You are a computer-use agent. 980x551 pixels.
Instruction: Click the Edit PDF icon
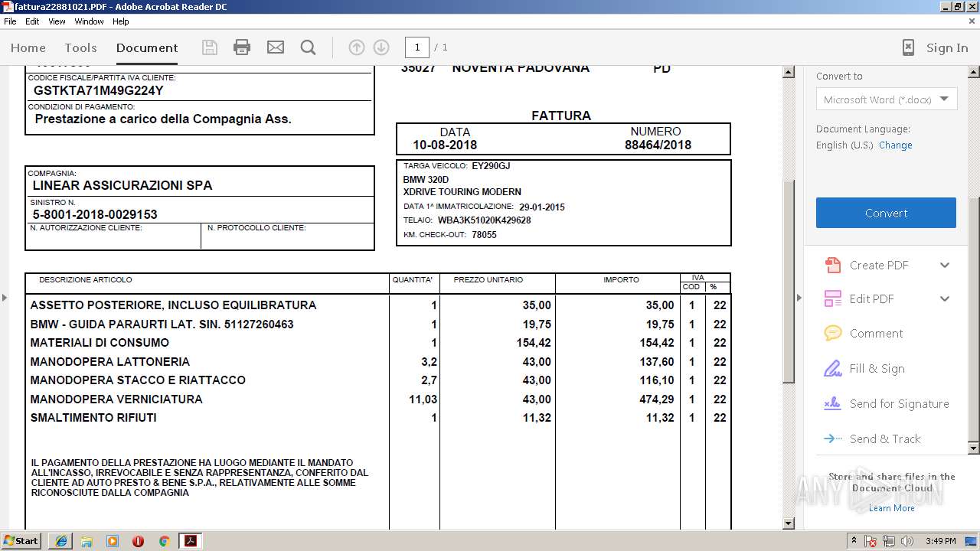tap(832, 298)
